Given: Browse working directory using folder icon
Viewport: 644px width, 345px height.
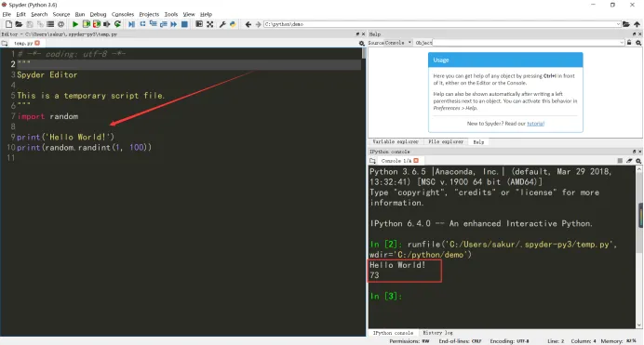Looking at the screenshot, I should [x=626, y=24].
